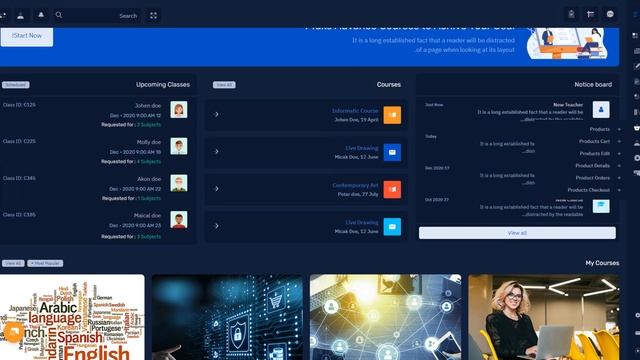Open the Informatic Course title link
The height and width of the screenshot is (360, 640).
(355, 111)
